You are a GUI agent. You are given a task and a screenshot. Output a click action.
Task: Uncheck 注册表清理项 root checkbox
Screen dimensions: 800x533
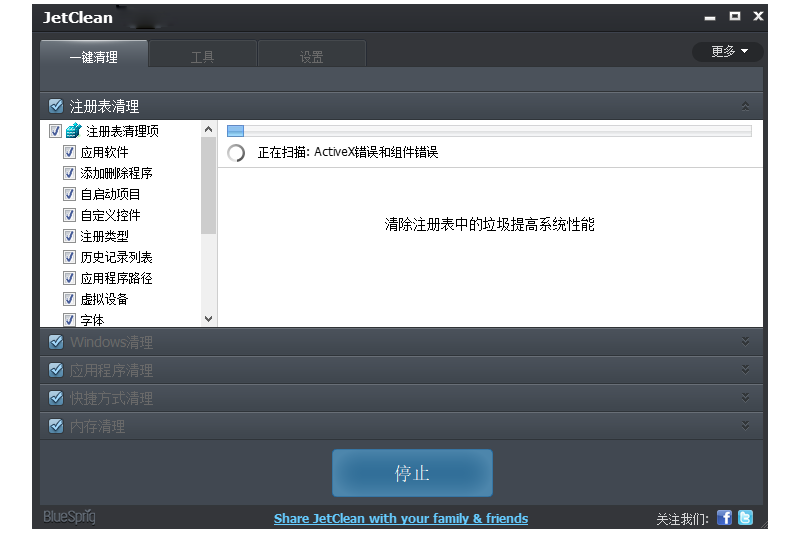pos(56,131)
